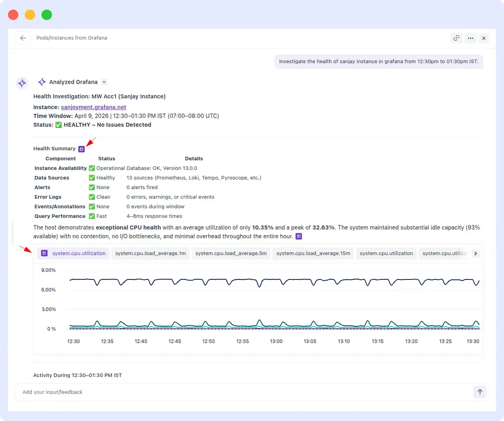Click '13 sources (Prometheus, Loki, Tempo, Pyroscope, etc.)' text

click(x=194, y=178)
